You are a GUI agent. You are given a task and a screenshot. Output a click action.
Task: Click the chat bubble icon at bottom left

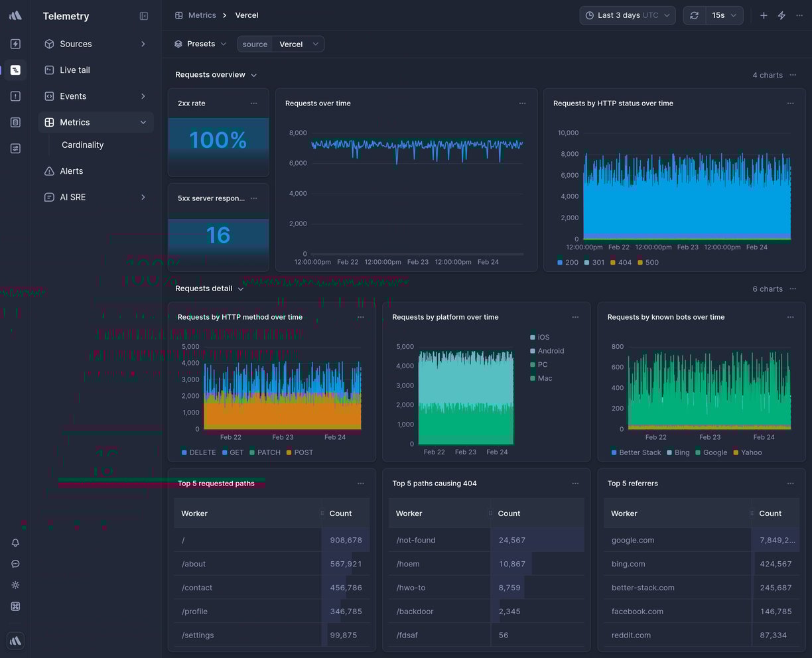tap(15, 564)
